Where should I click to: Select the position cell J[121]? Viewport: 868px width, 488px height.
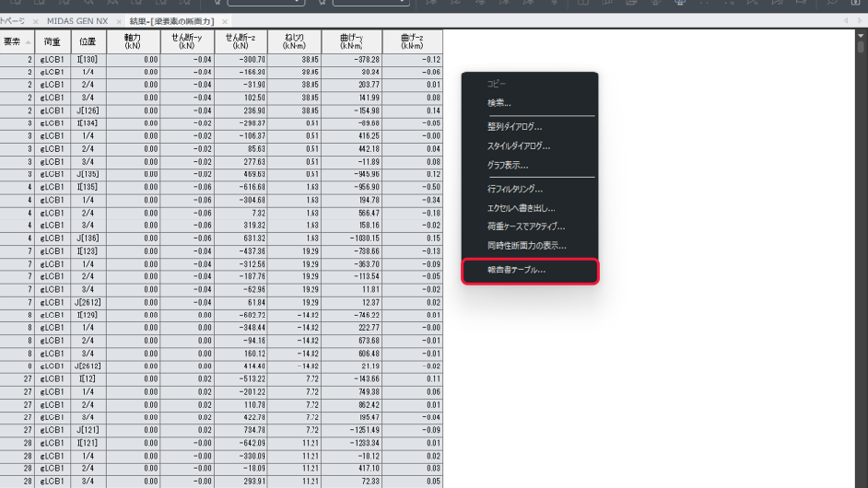click(88, 430)
